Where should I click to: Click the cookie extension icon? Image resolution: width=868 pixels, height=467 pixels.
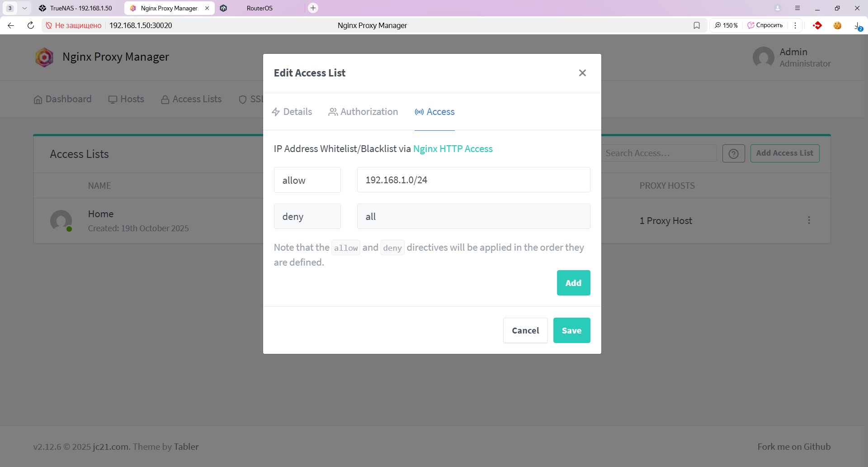click(837, 25)
